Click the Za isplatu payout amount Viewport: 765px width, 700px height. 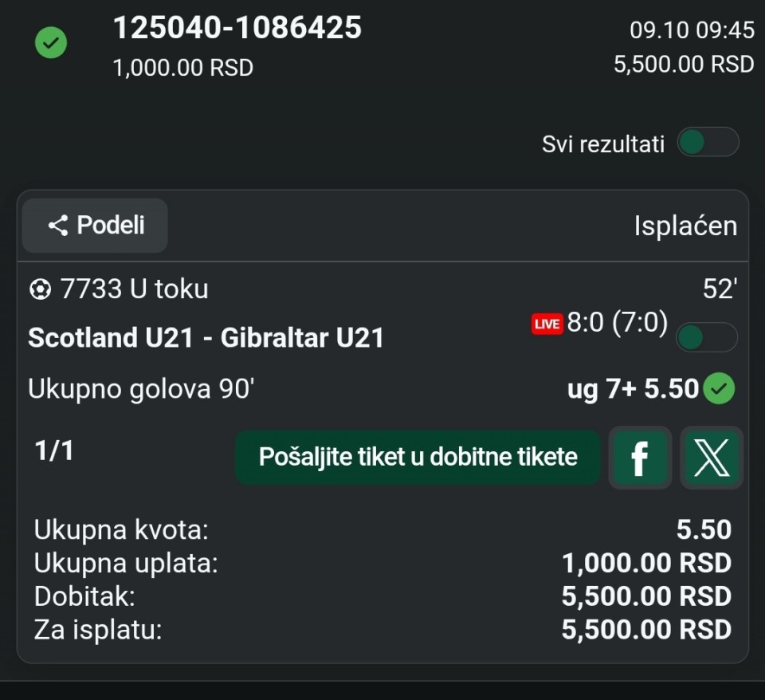pos(646,630)
